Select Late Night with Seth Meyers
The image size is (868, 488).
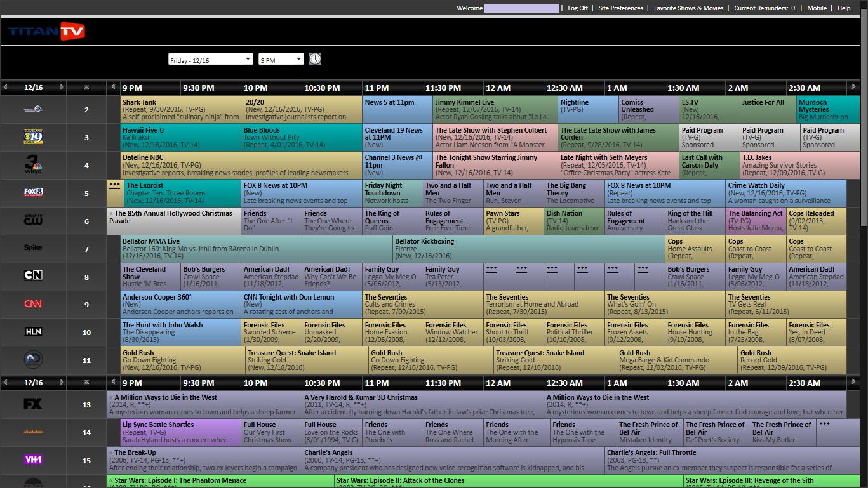click(x=618, y=165)
